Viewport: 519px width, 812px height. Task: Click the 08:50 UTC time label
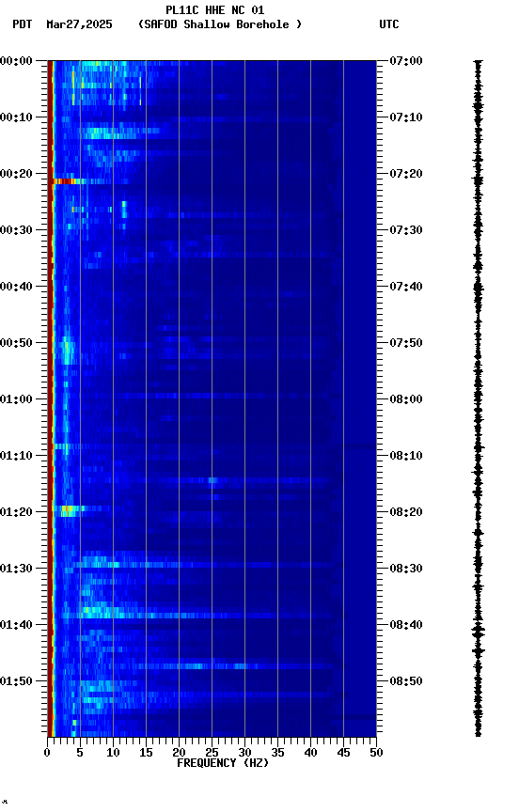point(406,682)
